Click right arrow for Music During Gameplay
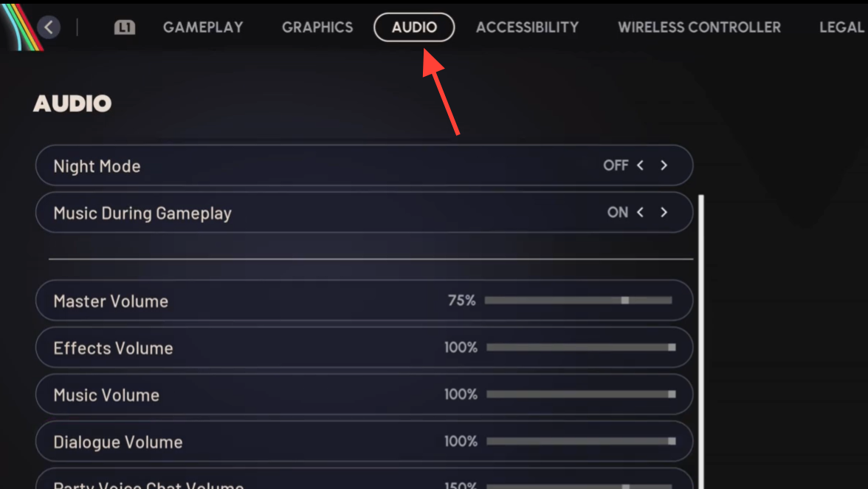 (x=664, y=213)
